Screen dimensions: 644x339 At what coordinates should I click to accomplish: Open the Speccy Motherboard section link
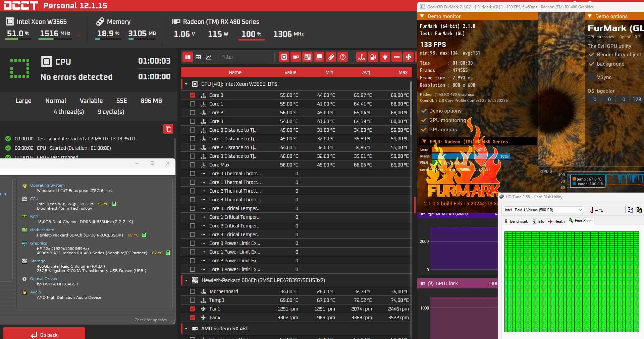pos(42,230)
